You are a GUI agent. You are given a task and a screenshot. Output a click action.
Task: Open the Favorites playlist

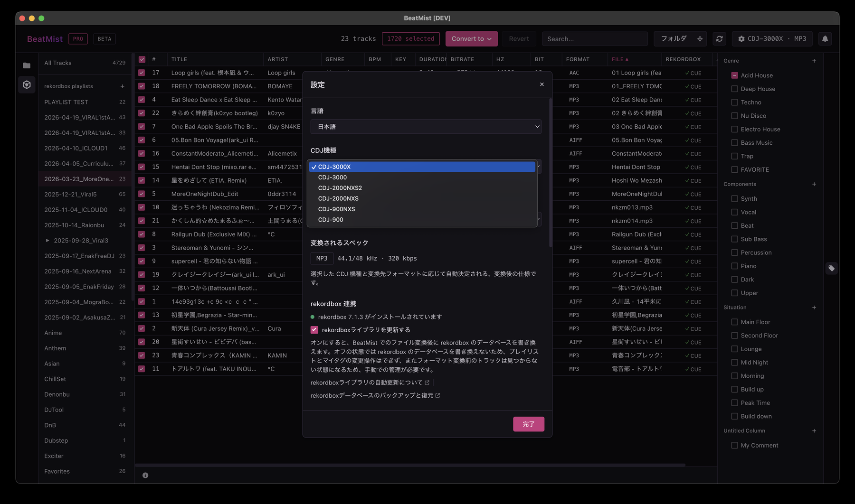pyautogui.click(x=85, y=471)
